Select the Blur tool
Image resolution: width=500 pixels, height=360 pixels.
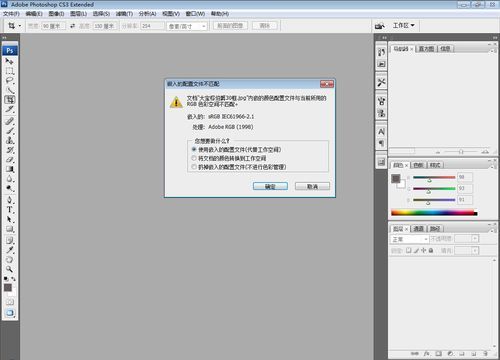[9, 179]
